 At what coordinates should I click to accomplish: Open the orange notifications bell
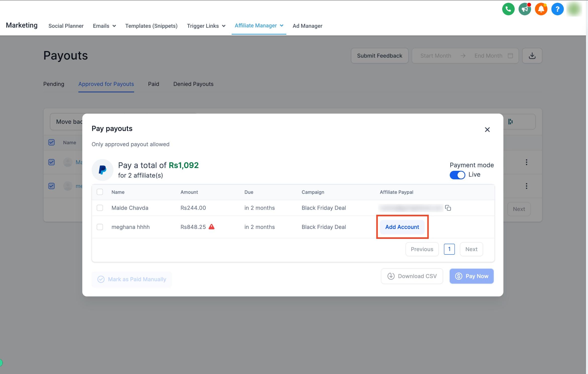pyautogui.click(x=541, y=9)
